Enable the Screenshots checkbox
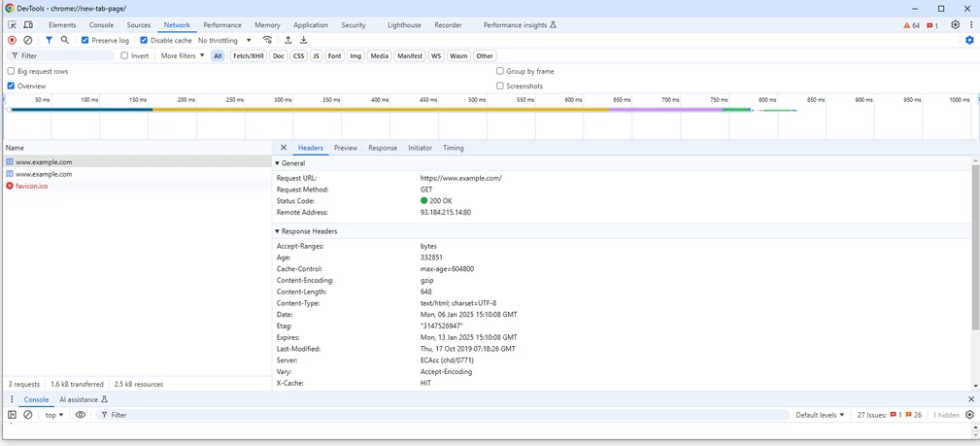Viewport: 980px width, 446px height. tap(500, 86)
